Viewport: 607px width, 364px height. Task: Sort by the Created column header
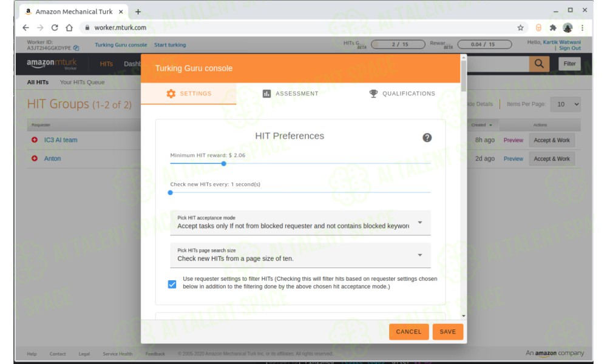tap(481, 125)
